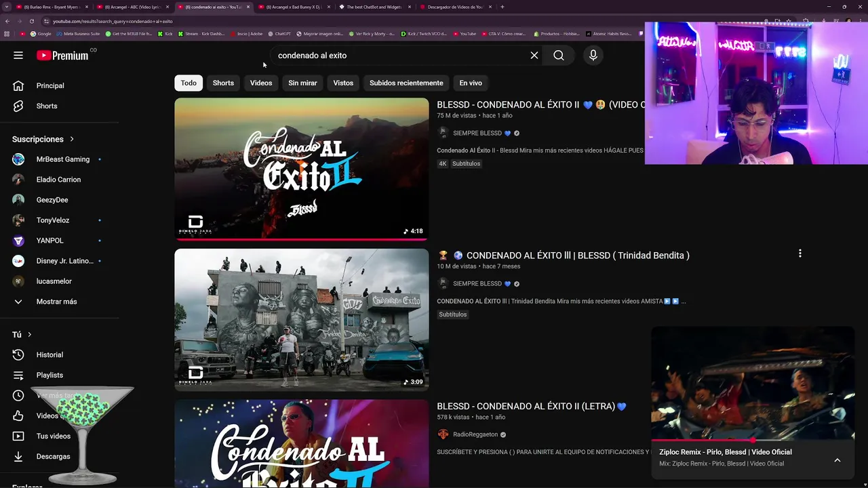This screenshot has height=488, width=868.
Task: Switch to The best ChatBot and Widgets tab
Action: [374, 7]
